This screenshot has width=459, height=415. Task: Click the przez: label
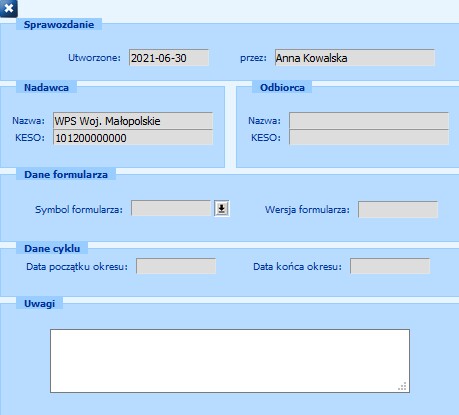tap(253, 58)
